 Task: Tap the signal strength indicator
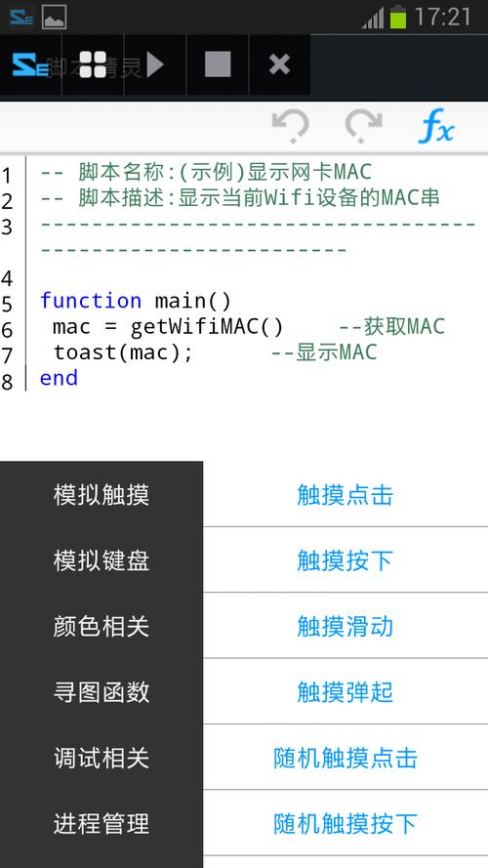point(373,19)
